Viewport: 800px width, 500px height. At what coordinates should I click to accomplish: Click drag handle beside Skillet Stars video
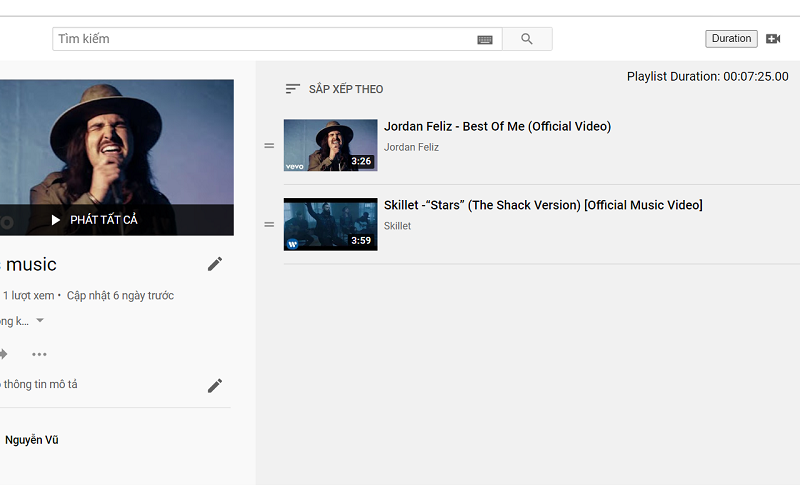[x=268, y=224]
